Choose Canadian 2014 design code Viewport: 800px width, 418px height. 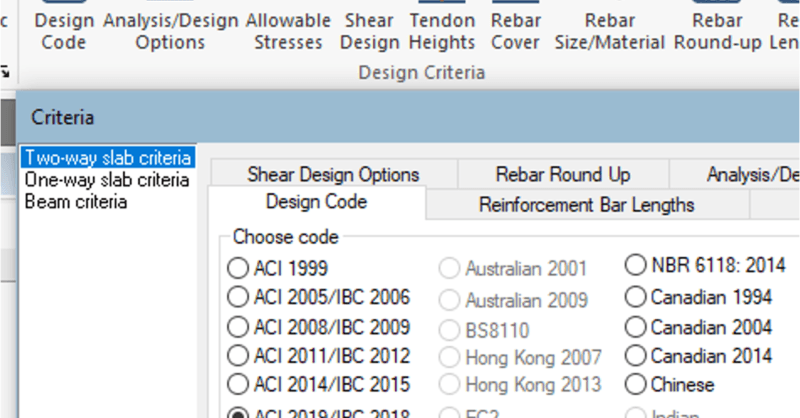coord(635,355)
